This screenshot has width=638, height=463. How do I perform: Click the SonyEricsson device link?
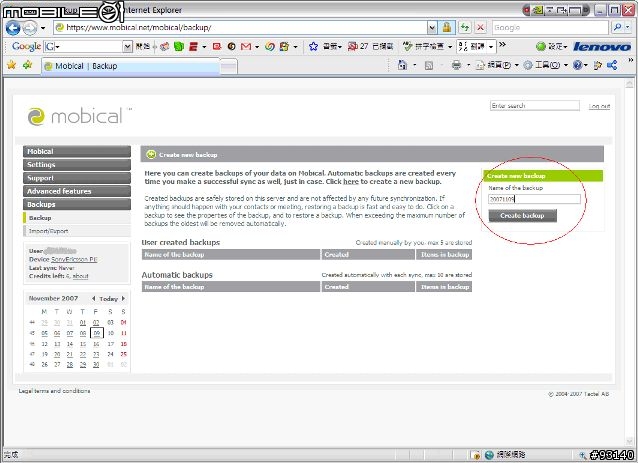[x=74, y=259]
